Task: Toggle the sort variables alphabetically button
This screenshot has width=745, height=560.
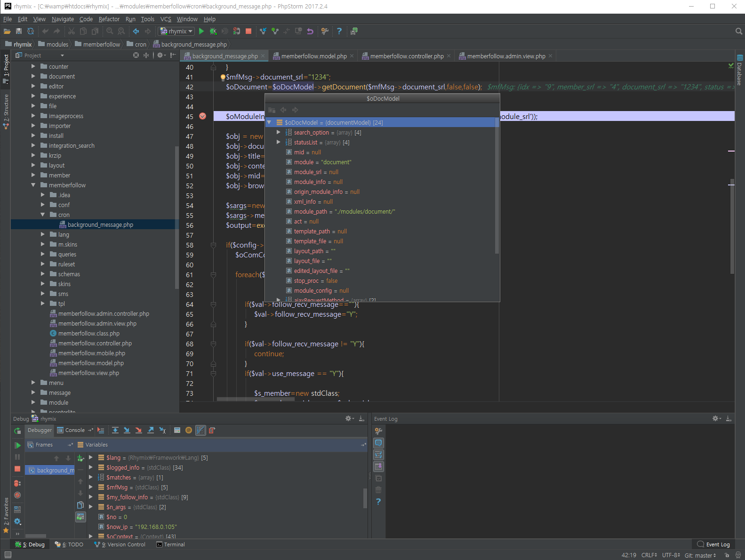Action: pyautogui.click(x=200, y=430)
